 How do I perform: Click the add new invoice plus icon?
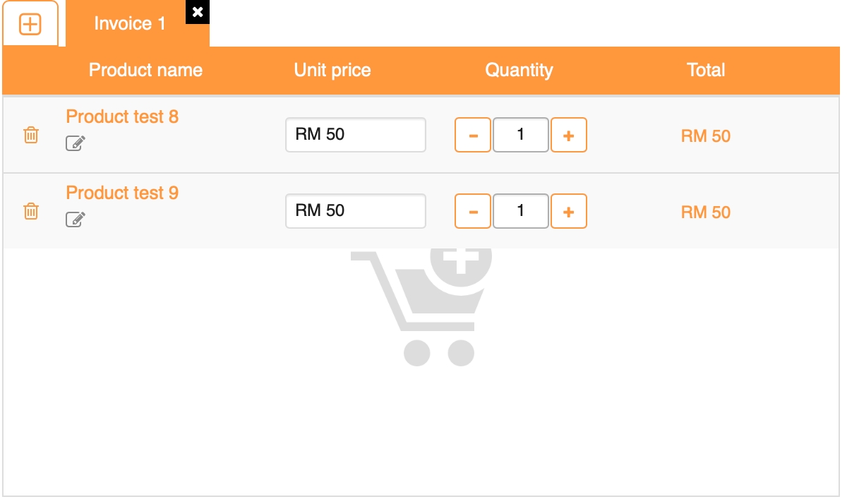[x=30, y=25]
